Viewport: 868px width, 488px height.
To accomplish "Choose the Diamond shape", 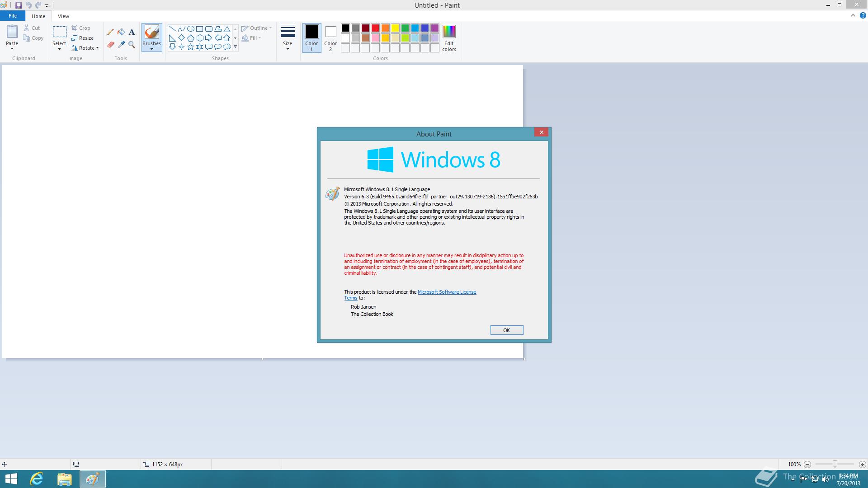I will click(181, 38).
